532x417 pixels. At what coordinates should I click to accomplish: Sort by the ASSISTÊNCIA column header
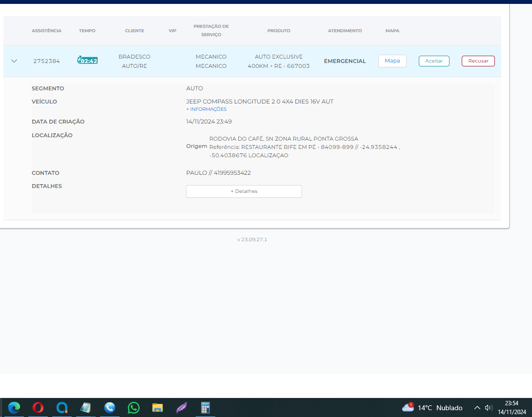(x=46, y=31)
